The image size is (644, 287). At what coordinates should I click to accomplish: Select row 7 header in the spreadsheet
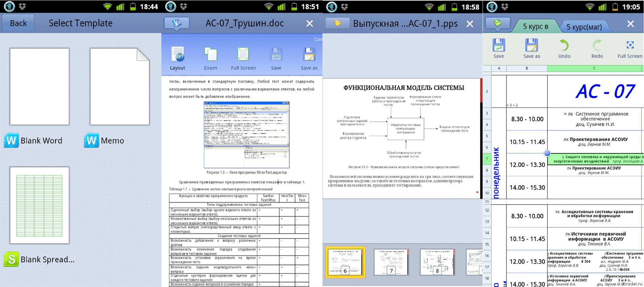[x=487, y=159]
